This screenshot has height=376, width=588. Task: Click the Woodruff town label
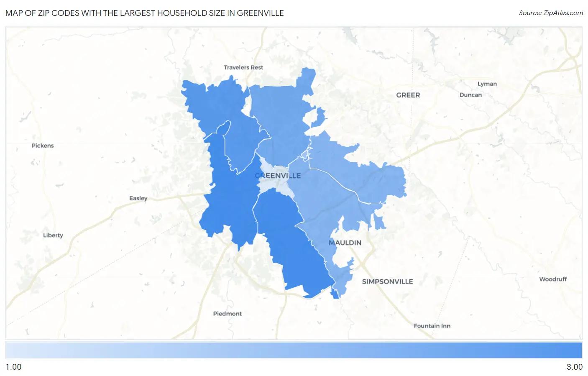click(553, 279)
